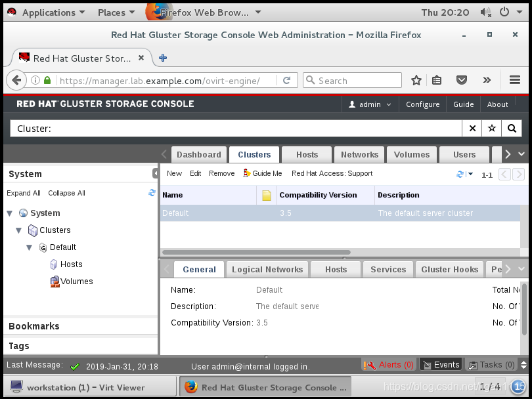Viewport: 532px width, 399px height.
Task: Open the Firefox hamburger menu
Action: tap(515, 80)
